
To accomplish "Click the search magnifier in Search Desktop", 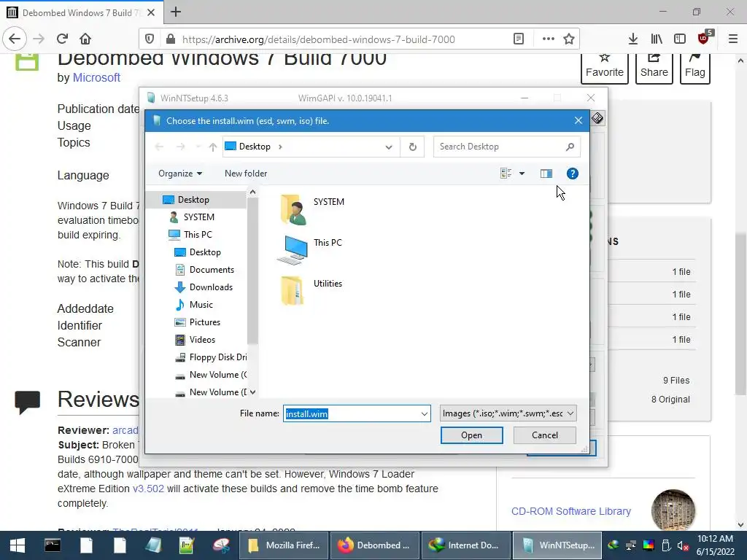I will pos(570,147).
